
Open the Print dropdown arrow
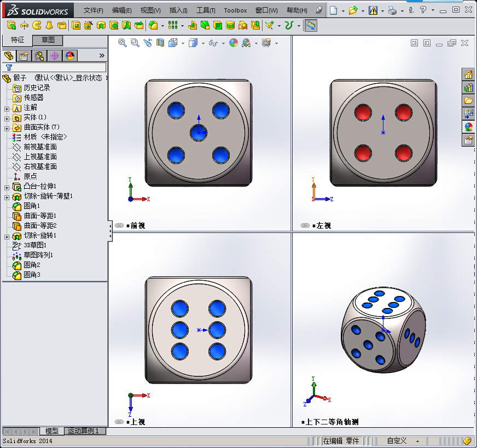click(402, 11)
